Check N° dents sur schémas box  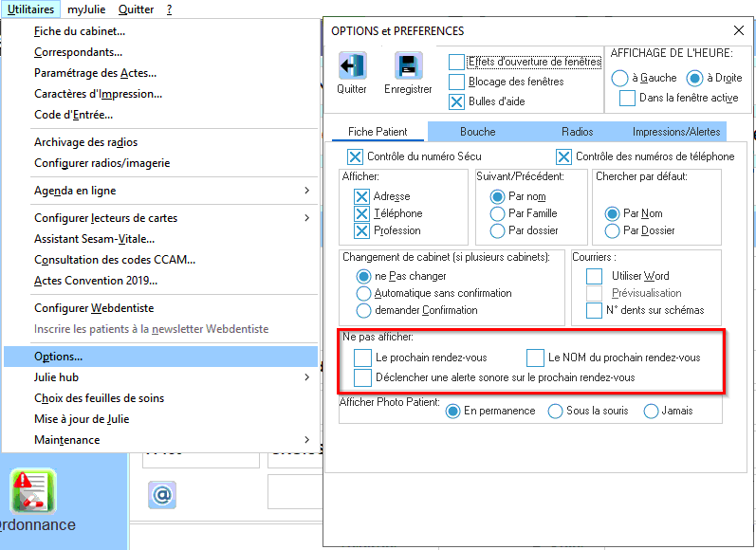click(594, 310)
